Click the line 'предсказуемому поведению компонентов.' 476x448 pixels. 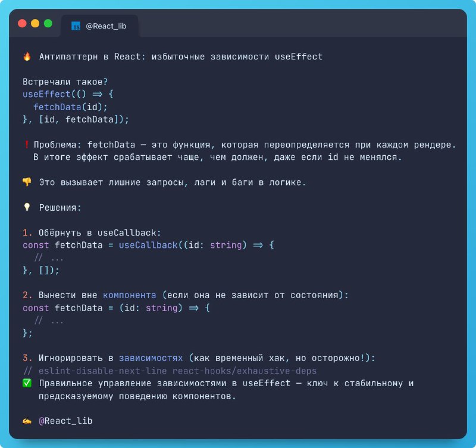pos(137,396)
